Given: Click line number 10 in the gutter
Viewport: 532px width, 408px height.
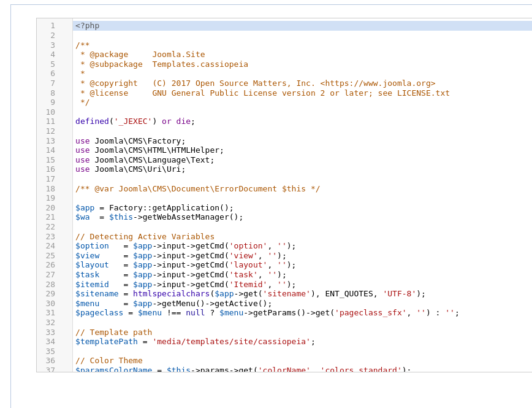Looking at the screenshot, I should [50, 112].
